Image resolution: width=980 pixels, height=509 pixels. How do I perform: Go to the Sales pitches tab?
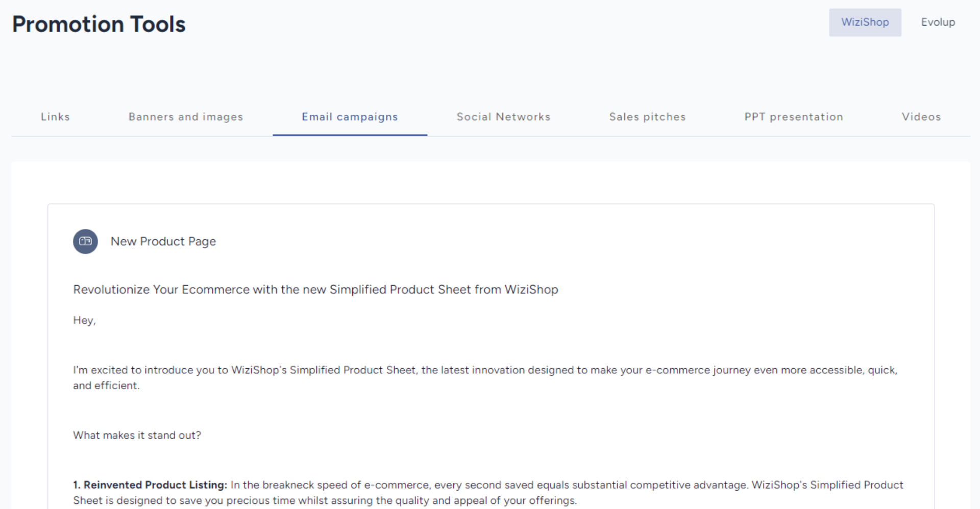647,117
